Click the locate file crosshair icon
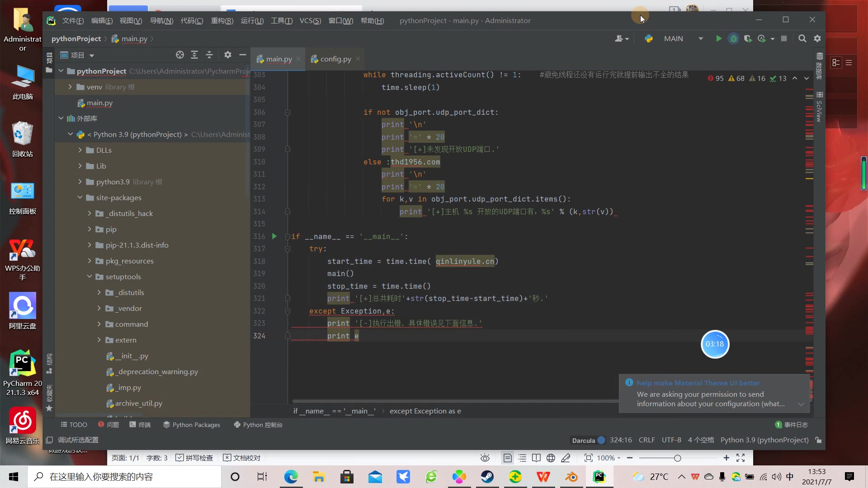This screenshot has width=868, height=488. [x=180, y=55]
